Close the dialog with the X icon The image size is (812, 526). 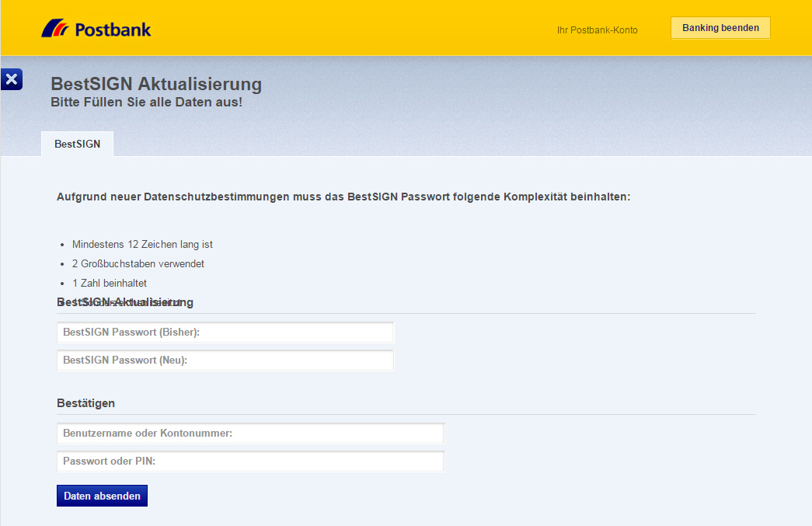point(12,79)
